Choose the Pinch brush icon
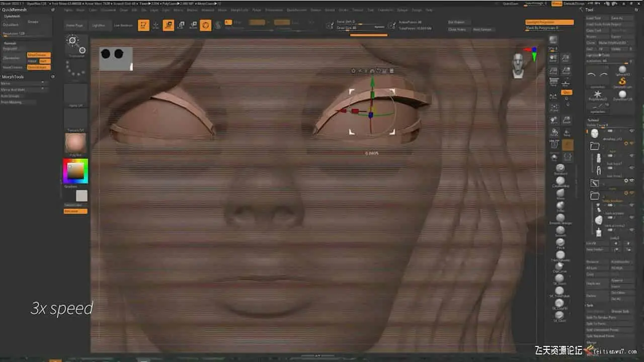This screenshot has width=644, height=362. coord(560,242)
